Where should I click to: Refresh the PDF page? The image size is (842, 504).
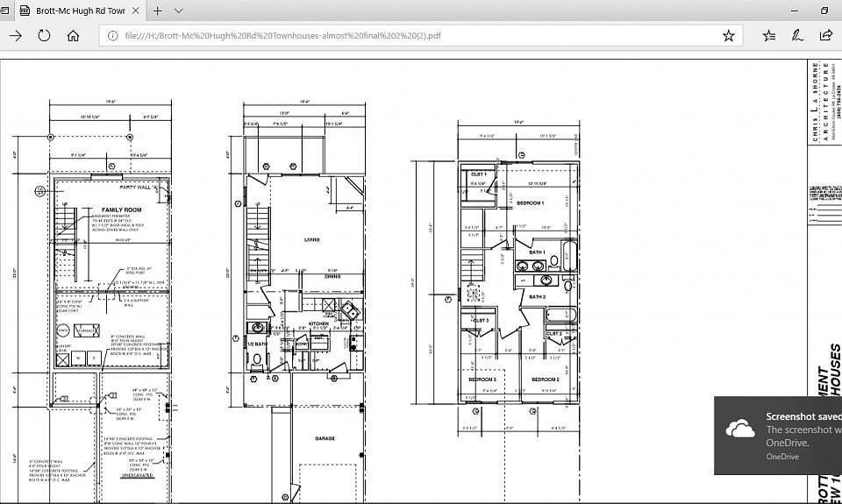coord(44,36)
